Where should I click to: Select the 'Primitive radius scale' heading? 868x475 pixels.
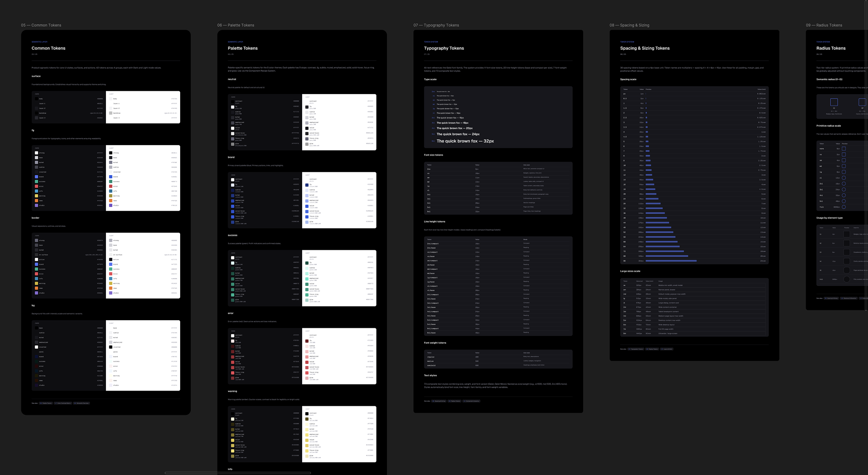pos(829,126)
